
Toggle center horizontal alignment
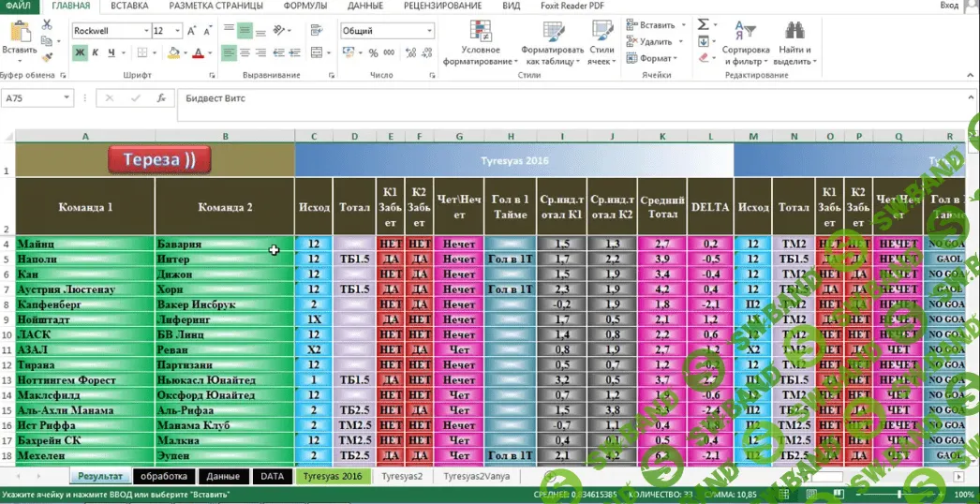[x=245, y=53]
